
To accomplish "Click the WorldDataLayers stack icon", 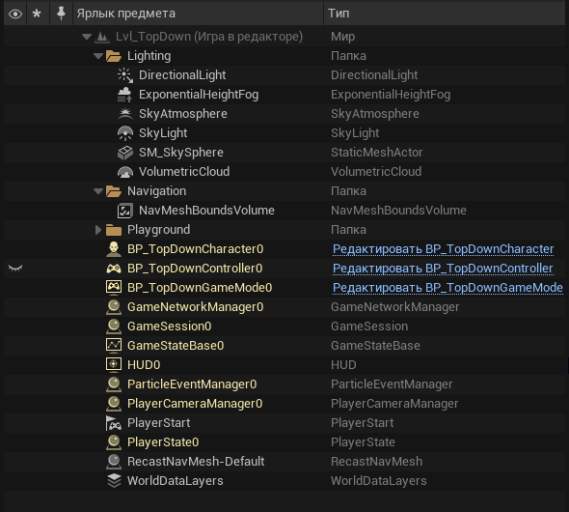I will click(114, 481).
